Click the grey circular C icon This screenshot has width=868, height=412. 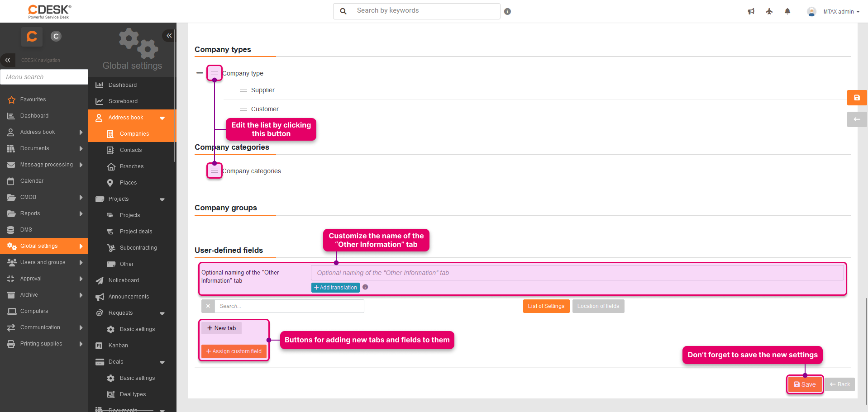coord(56,36)
